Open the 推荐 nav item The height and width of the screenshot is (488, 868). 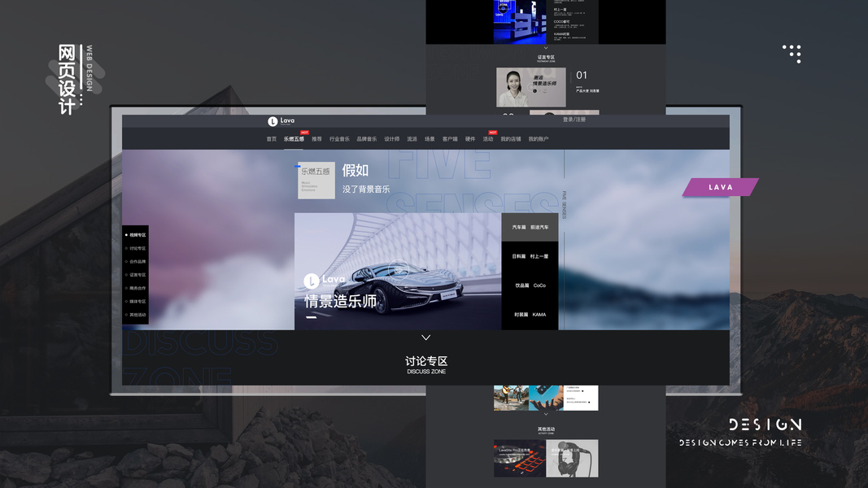click(316, 139)
